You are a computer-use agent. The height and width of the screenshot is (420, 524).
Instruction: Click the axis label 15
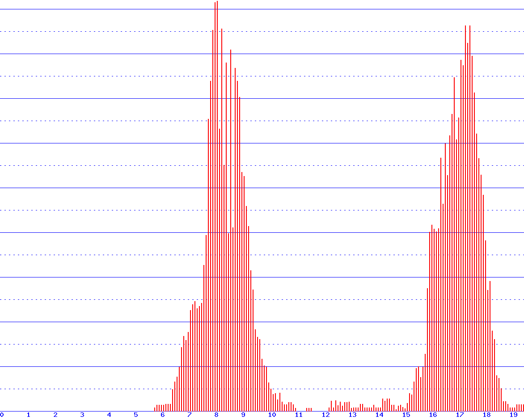(406, 415)
